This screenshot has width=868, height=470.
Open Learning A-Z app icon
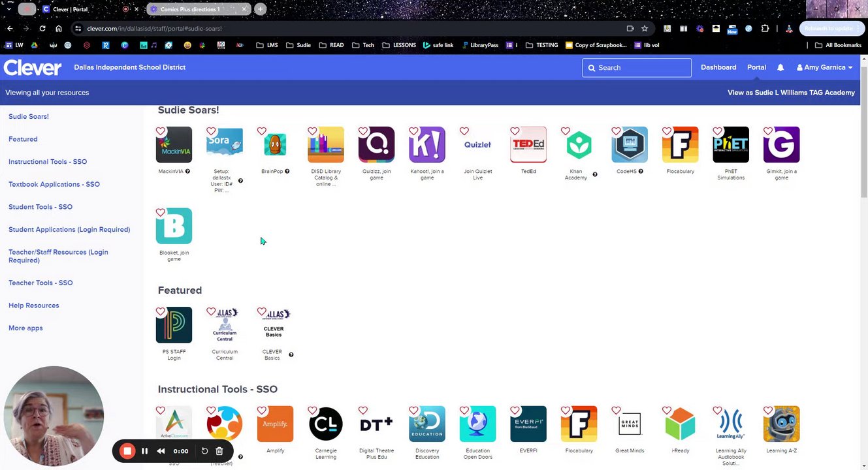[x=781, y=424]
